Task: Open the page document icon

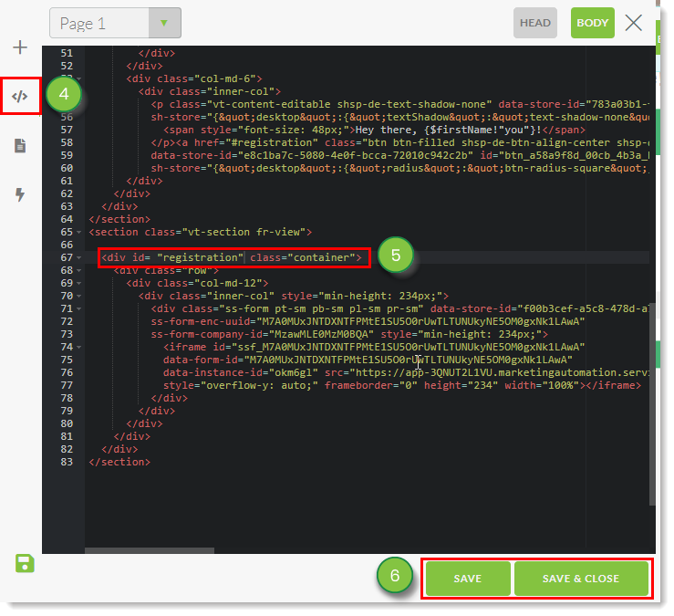Action: [x=20, y=145]
